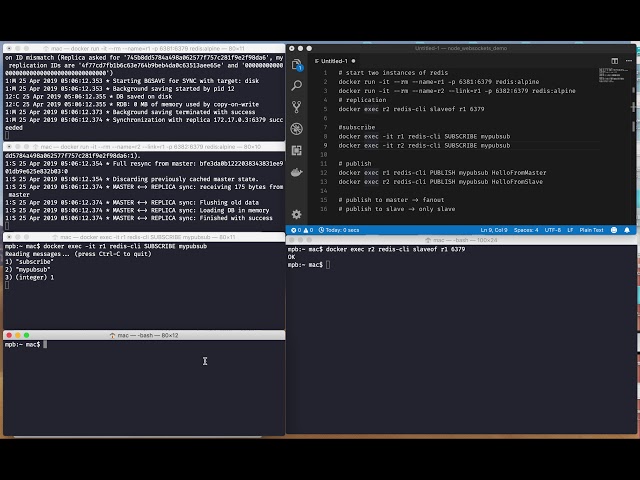Click '# publish' comment on line 11

(x=355, y=164)
